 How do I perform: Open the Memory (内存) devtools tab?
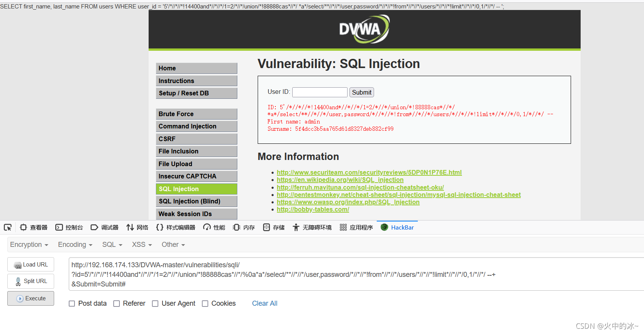click(x=244, y=227)
